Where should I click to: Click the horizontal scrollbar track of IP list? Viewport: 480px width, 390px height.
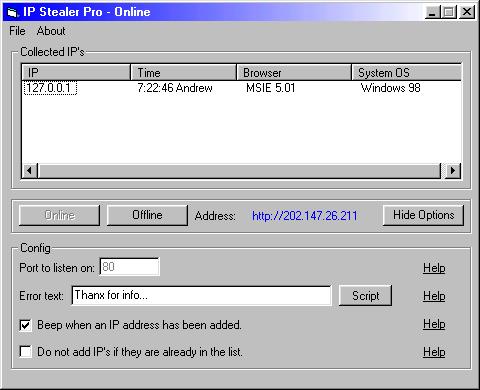pyautogui.click(x=239, y=171)
